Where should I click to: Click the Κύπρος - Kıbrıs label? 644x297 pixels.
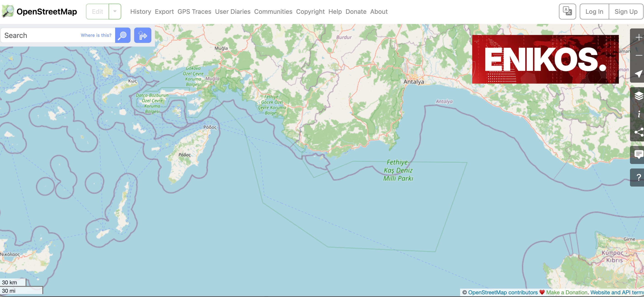click(615, 256)
